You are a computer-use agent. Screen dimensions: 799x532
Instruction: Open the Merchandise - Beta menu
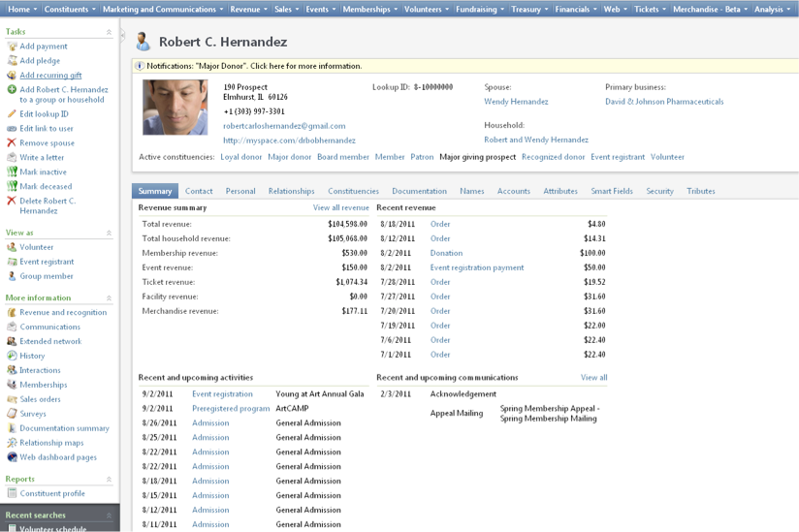click(x=711, y=9)
